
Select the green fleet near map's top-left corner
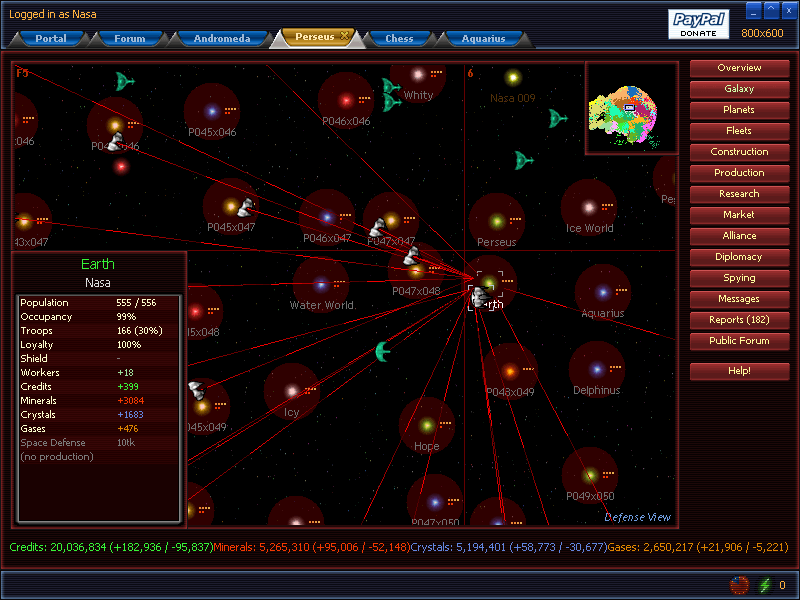coord(124,81)
